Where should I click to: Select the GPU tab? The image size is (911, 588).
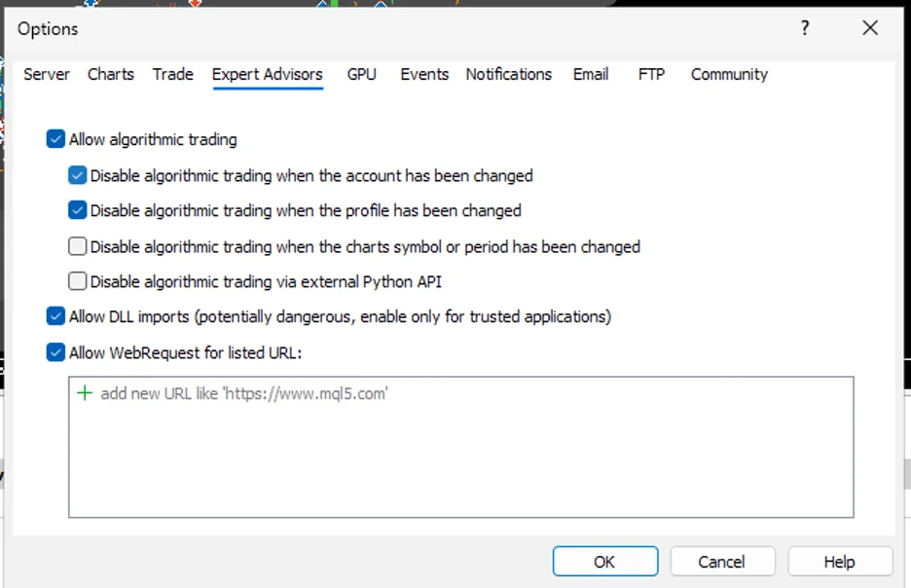tap(361, 74)
